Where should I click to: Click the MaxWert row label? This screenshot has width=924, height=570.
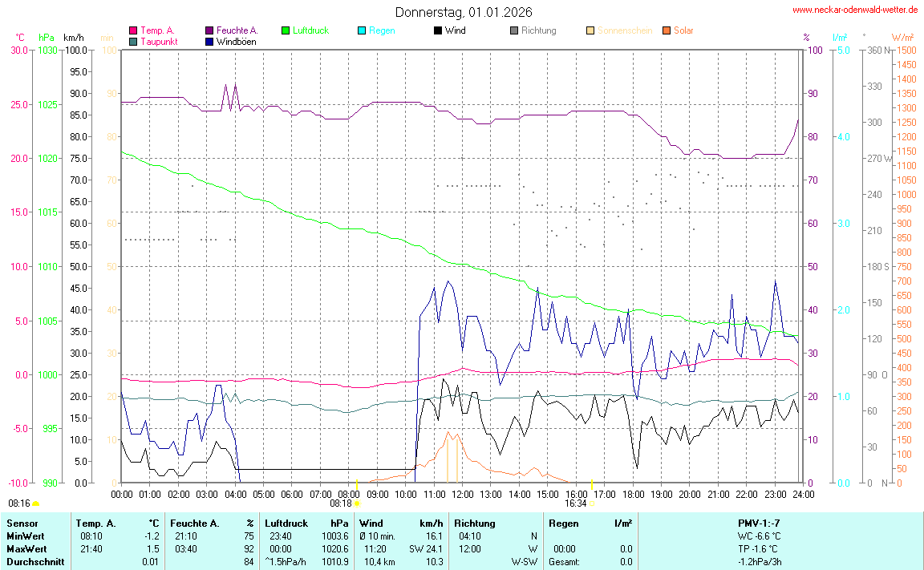point(26,549)
